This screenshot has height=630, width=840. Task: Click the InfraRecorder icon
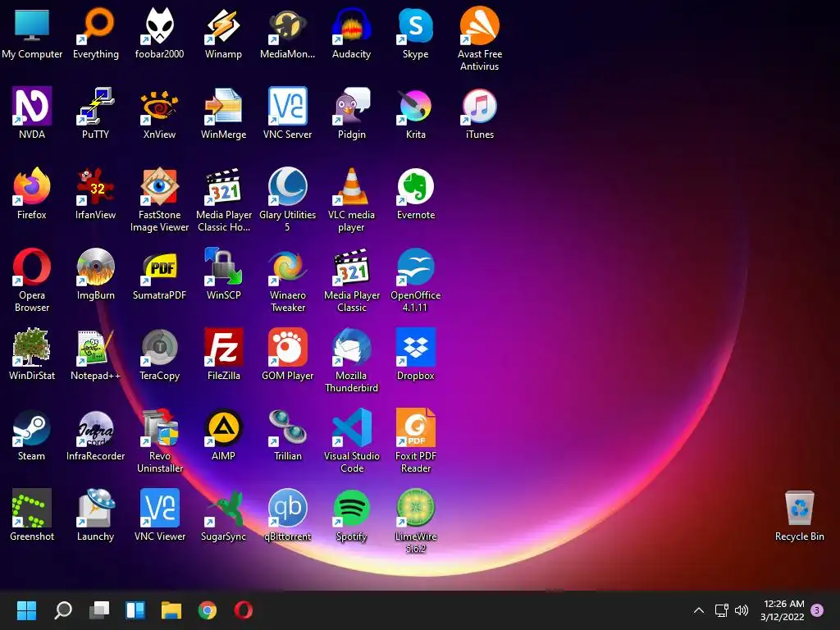coord(95,427)
